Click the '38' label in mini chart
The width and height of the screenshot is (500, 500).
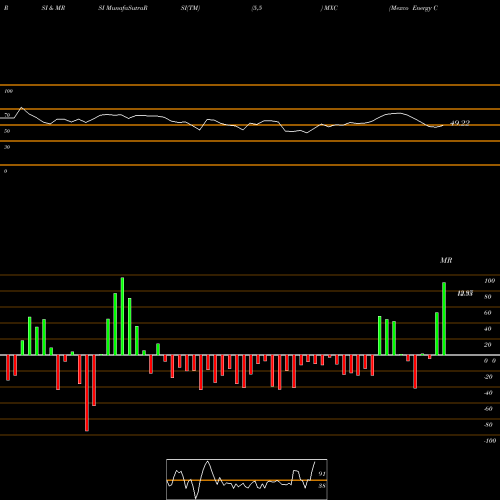tap(321, 486)
